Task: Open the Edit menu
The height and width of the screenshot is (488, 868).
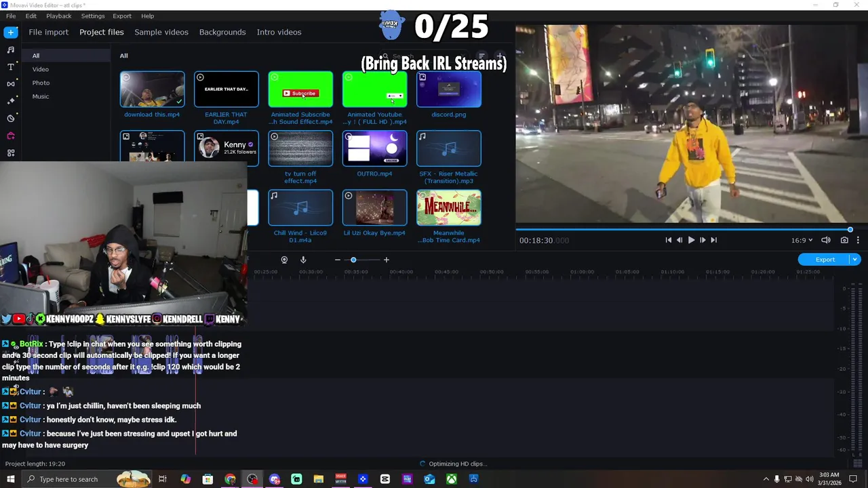Action: [31, 16]
